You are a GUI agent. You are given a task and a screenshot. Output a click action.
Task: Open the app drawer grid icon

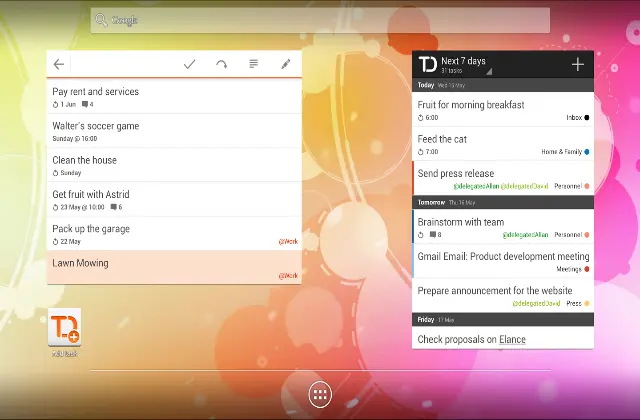320,394
